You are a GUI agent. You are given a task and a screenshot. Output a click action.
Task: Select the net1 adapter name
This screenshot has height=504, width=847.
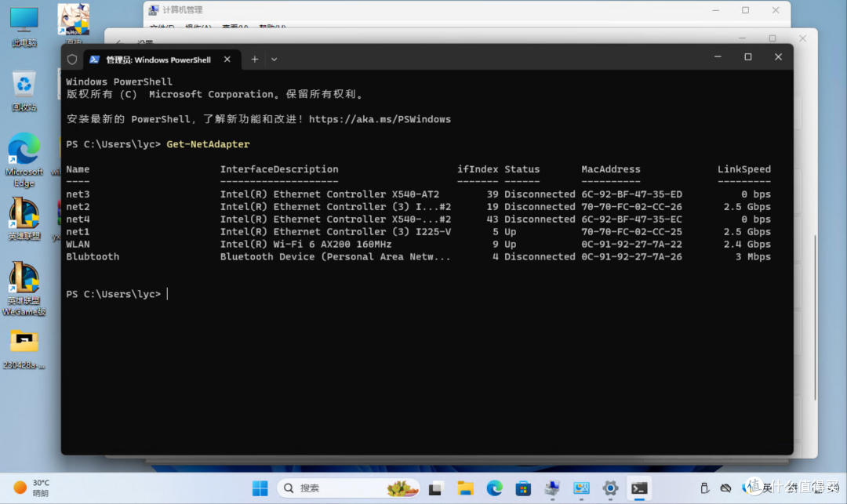(x=78, y=231)
